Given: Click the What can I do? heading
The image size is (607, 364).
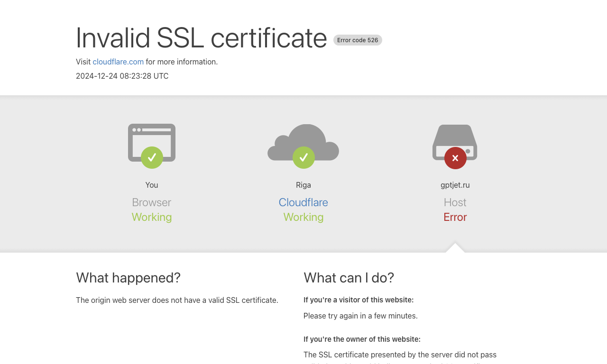Looking at the screenshot, I should tap(349, 278).
